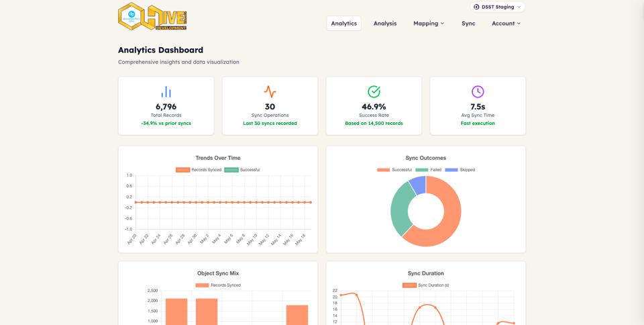Open the Analysis page
644x325 pixels.
tap(385, 24)
